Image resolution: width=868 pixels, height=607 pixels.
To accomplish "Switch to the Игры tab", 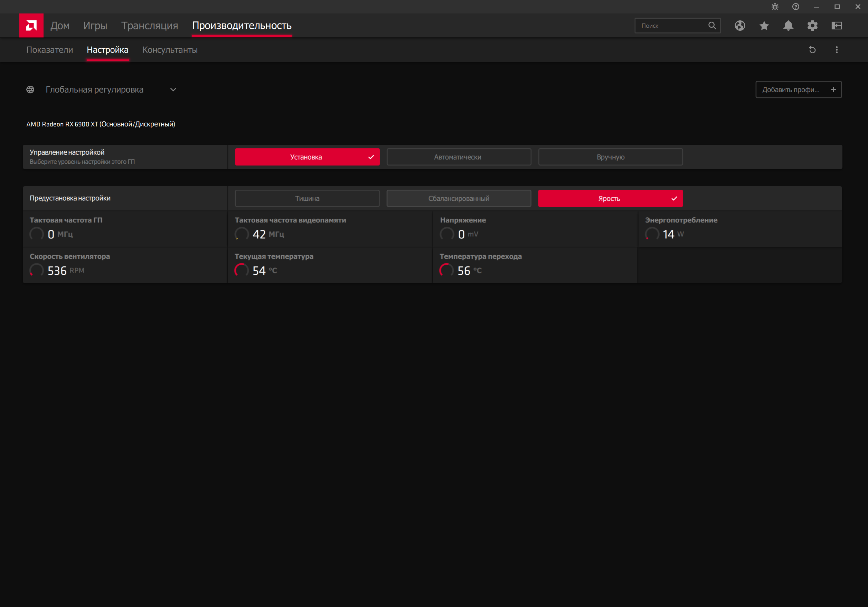I will pos(95,25).
